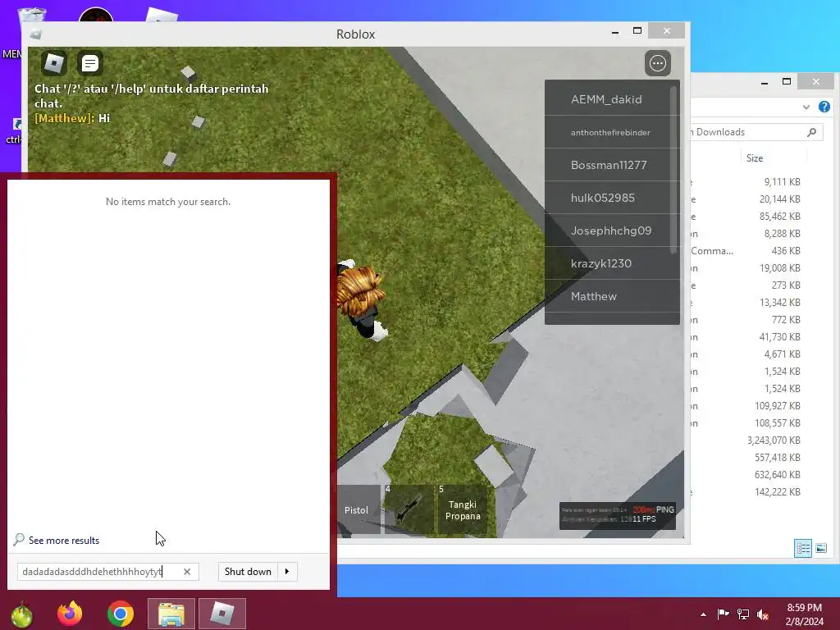Screen dimensions: 840x630
Task: Select the file sized 142,222 KB
Action: tap(778, 492)
